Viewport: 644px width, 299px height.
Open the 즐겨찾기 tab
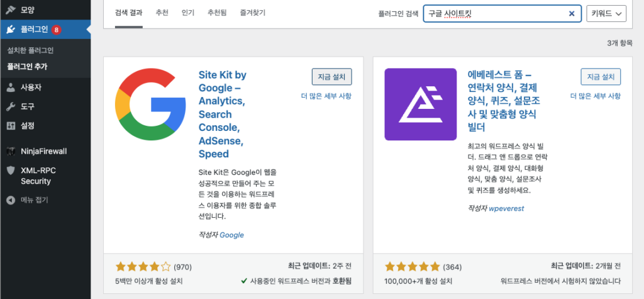tap(253, 13)
